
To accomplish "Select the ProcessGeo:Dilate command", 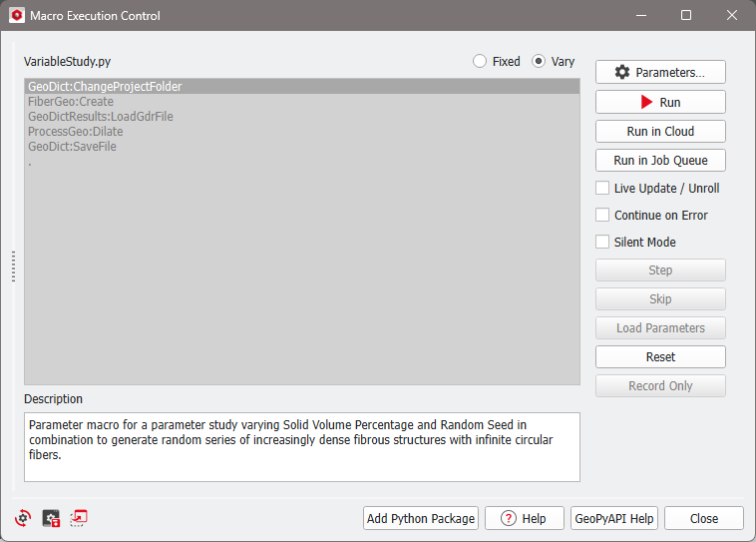I will [302, 132].
